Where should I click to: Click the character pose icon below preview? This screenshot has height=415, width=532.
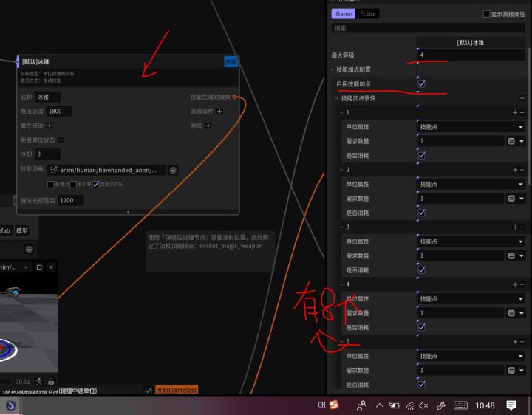[x=39, y=382]
